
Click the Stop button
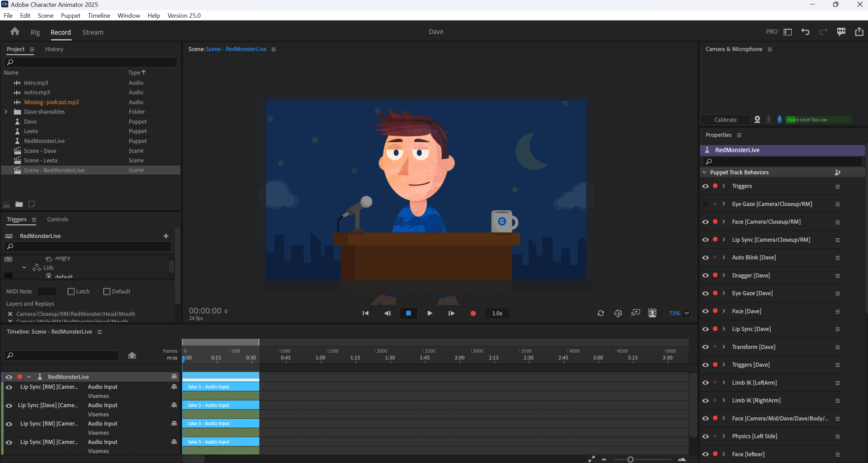tap(408, 313)
